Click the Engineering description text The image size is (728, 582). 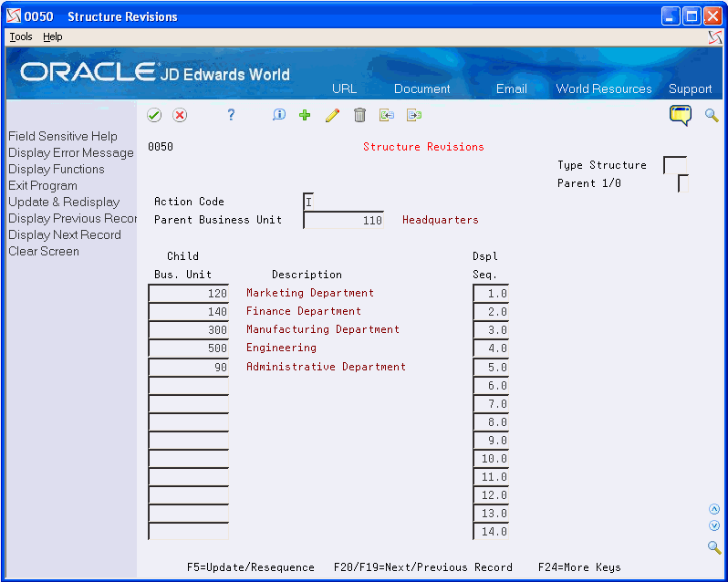pyautogui.click(x=281, y=348)
